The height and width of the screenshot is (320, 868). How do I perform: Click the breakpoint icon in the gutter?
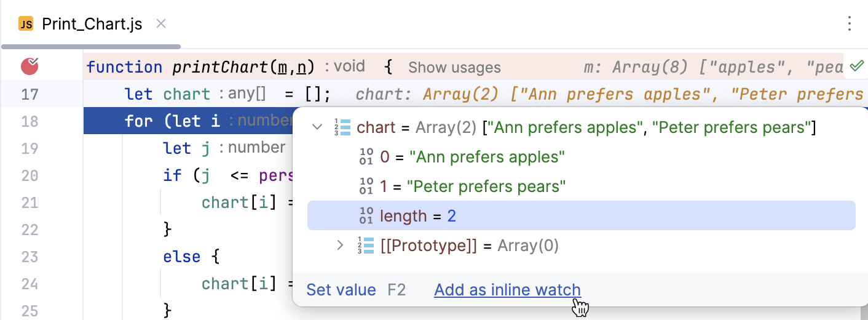click(30, 65)
